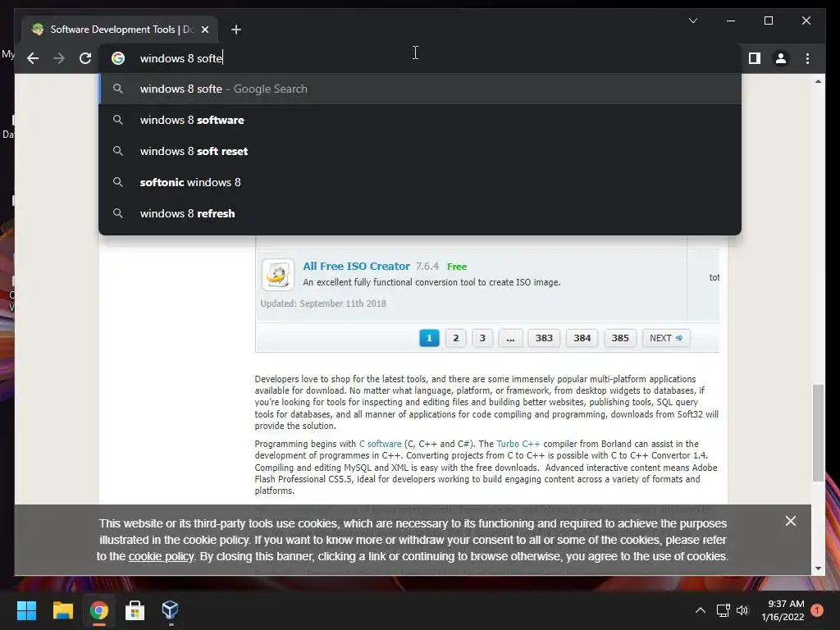Viewport: 840px width, 630px height.
Task: Go back using the browser back arrow
Action: (33, 58)
